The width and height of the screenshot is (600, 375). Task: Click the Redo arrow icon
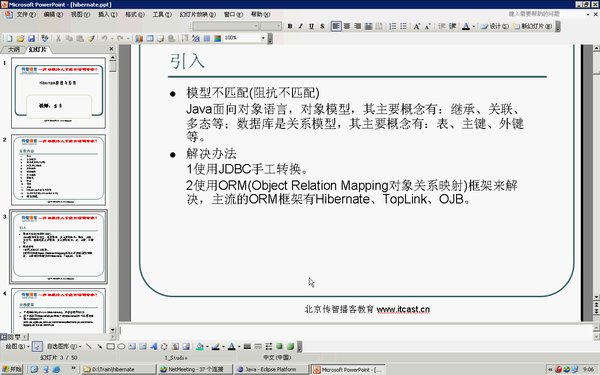click(120, 38)
